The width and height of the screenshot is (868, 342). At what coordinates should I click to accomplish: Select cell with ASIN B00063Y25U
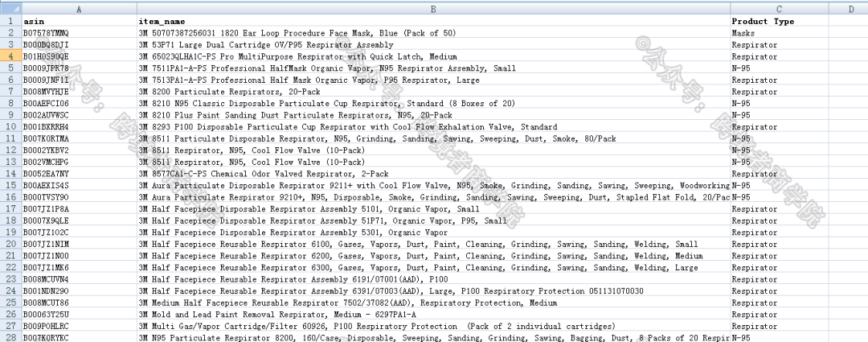(80, 315)
